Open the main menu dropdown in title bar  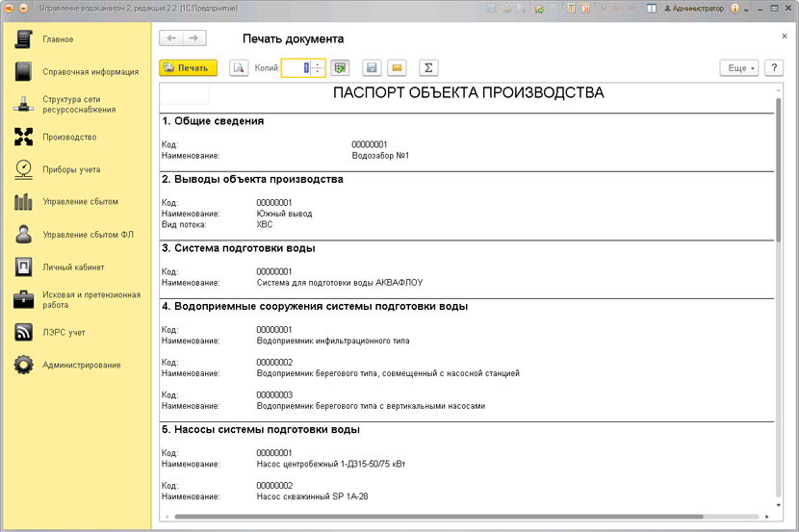coord(24,8)
